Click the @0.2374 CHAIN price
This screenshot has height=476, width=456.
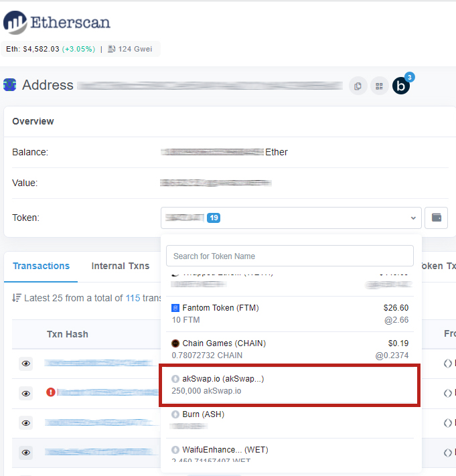(392, 355)
